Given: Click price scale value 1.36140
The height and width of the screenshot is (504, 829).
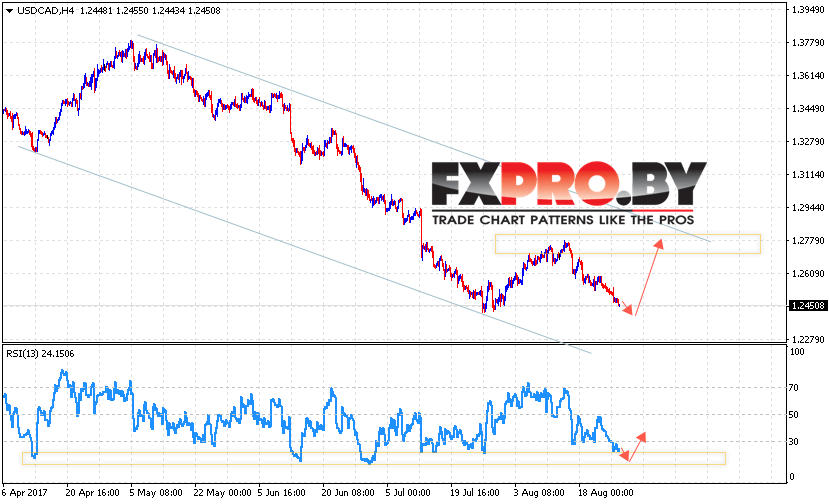Looking at the screenshot, I should coord(808,76).
